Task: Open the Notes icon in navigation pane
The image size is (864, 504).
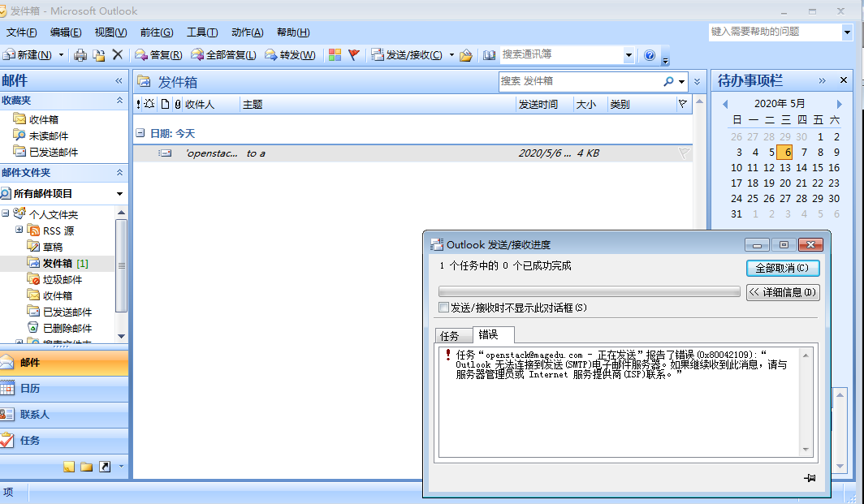Action: click(69, 467)
